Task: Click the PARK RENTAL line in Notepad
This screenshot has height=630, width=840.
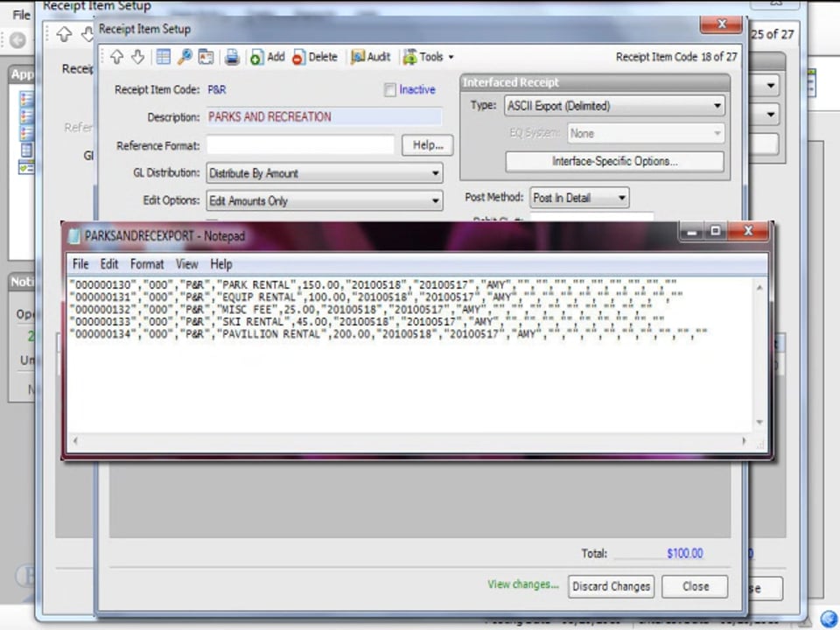Action: click(374, 284)
